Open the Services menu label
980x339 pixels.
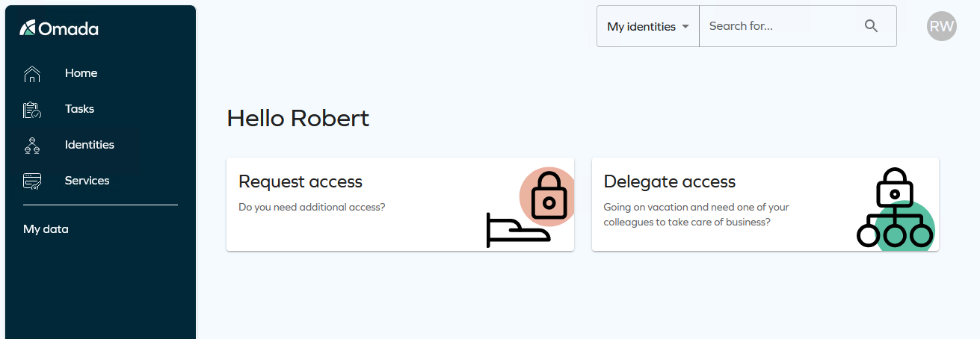point(87,181)
